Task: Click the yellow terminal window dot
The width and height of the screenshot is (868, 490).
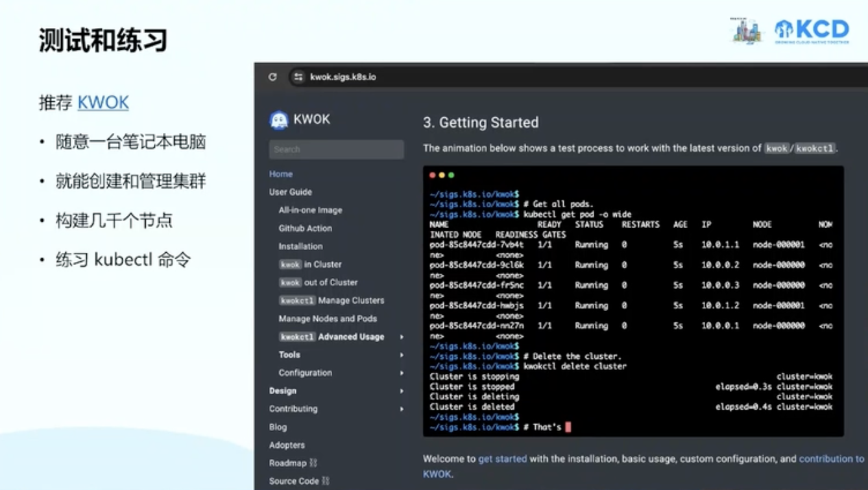Action: [x=442, y=175]
